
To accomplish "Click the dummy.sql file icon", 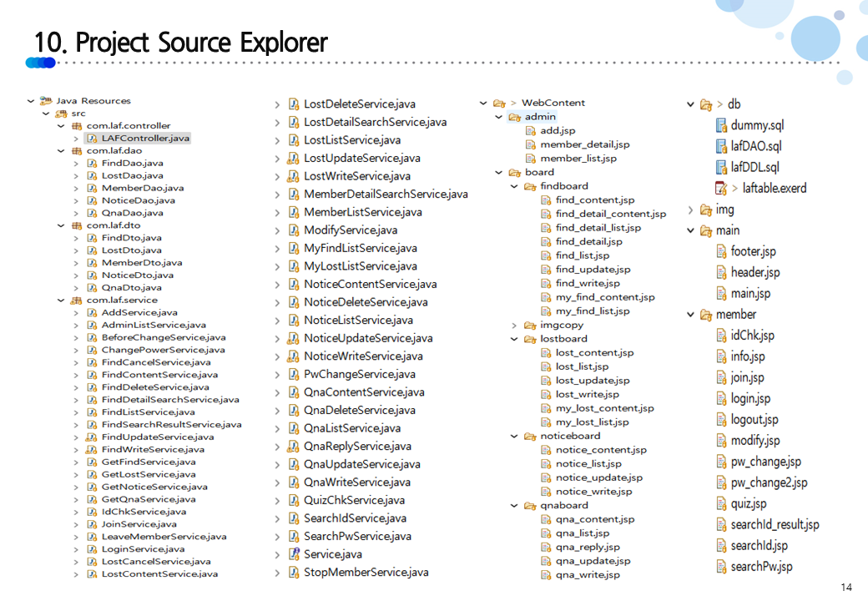I will click(721, 125).
